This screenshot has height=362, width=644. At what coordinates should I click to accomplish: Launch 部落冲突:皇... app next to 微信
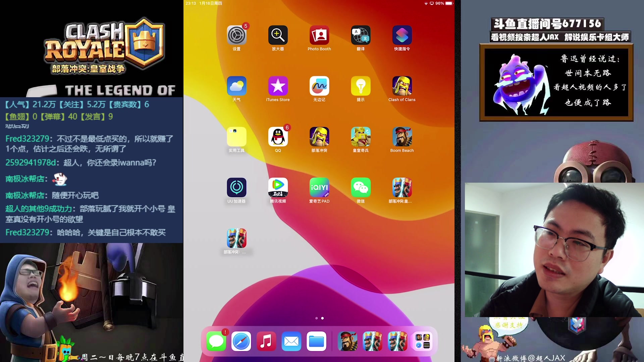click(402, 188)
